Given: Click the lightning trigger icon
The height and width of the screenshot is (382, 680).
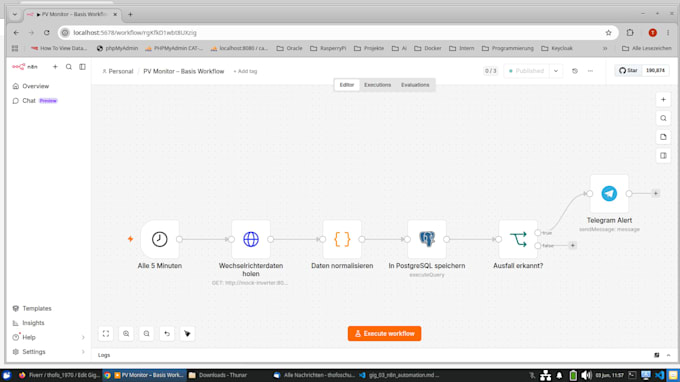Looking at the screenshot, I should click(130, 239).
